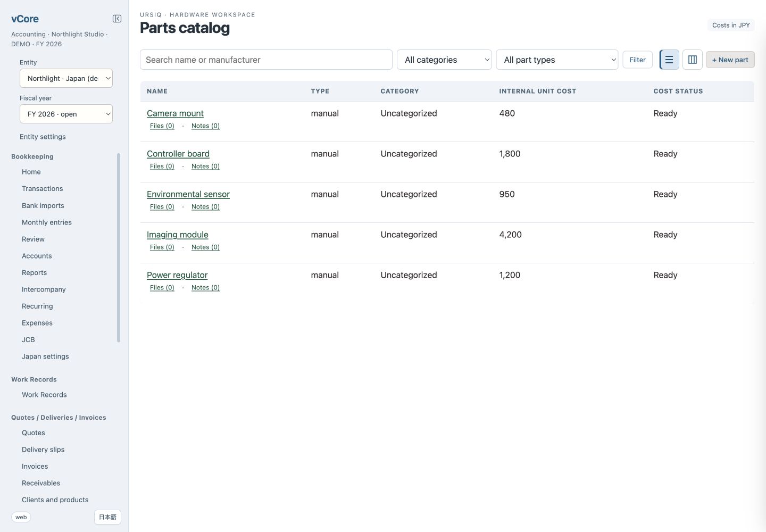Viewport: 766px width, 532px height.
Task: Expand the All part types filter
Action: 557,60
